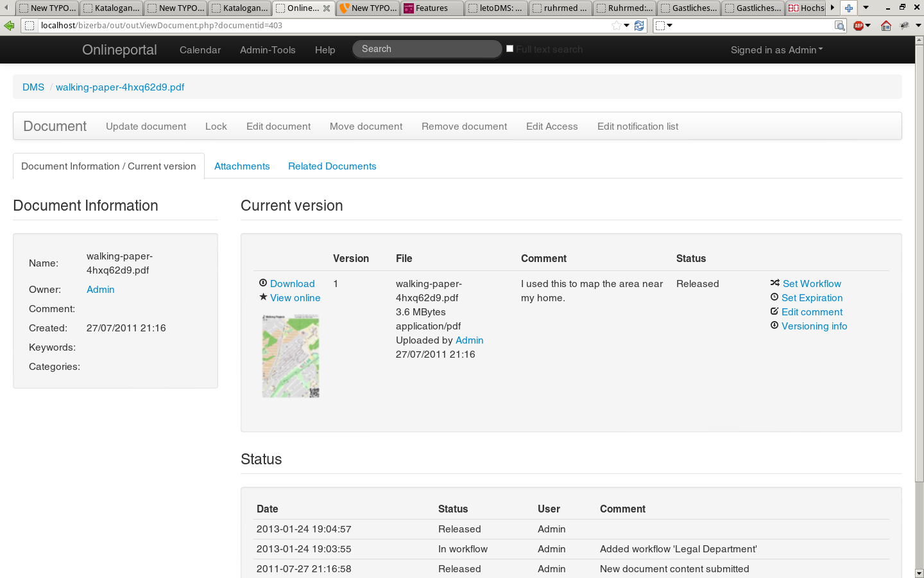Click the Download icon next to version 1
The image size is (924, 578).
263,283
